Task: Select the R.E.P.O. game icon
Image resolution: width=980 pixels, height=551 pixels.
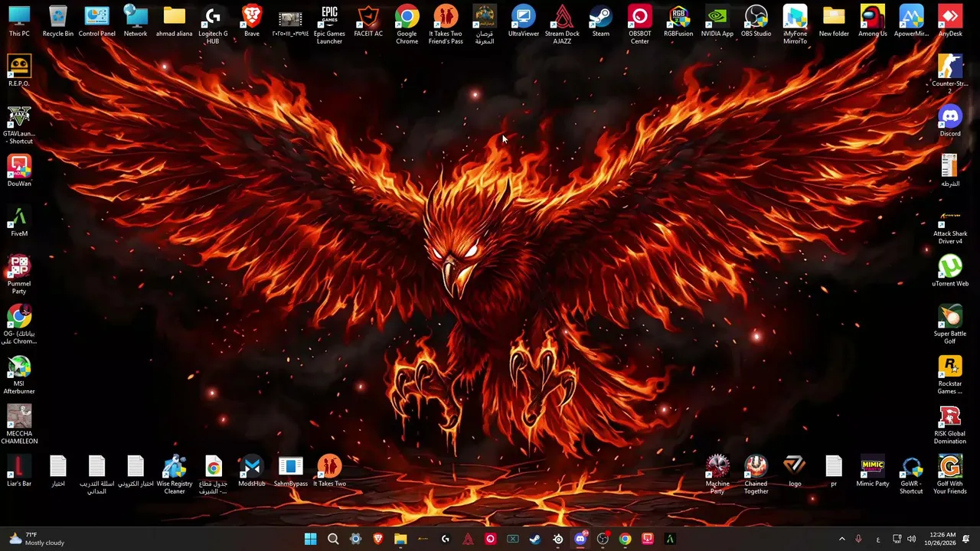Action: pos(19,71)
